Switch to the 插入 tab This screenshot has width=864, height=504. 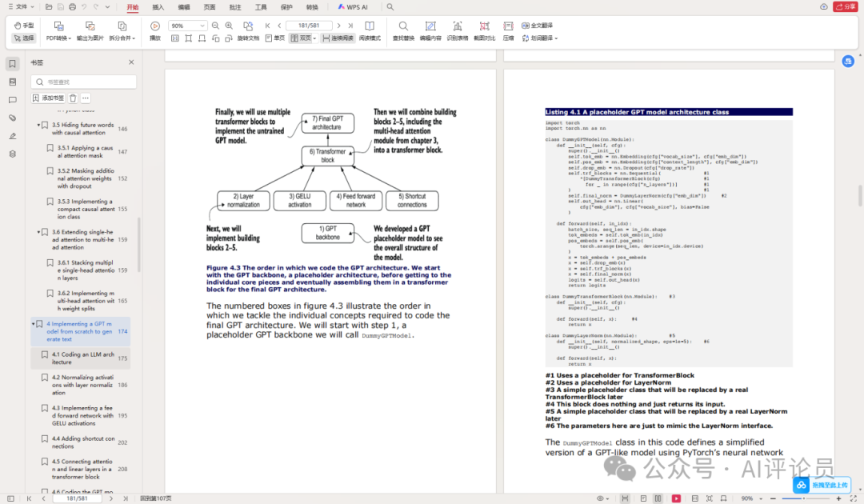158,7
